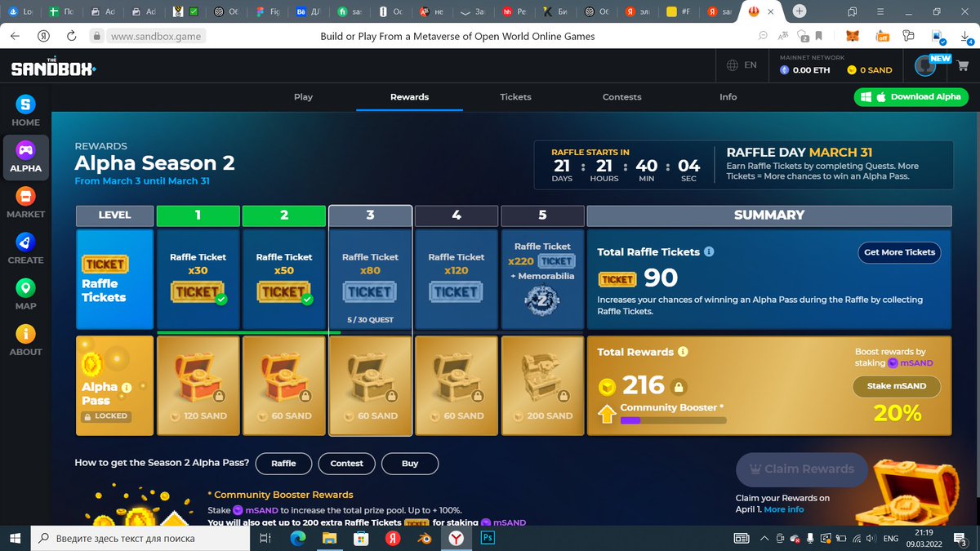
Task: Click the Get More Tickets button
Action: tap(899, 252)
